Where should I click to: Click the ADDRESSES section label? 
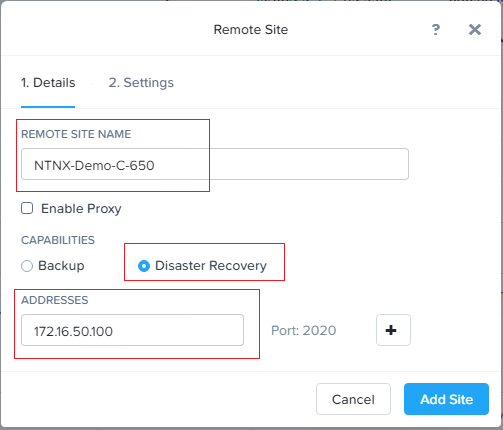55,300
